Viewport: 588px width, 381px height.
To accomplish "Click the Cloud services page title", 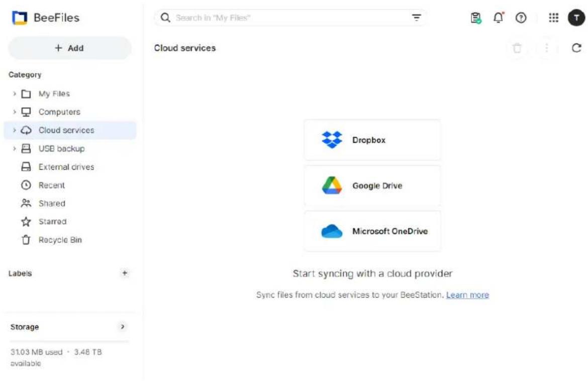I will (185, 48).
